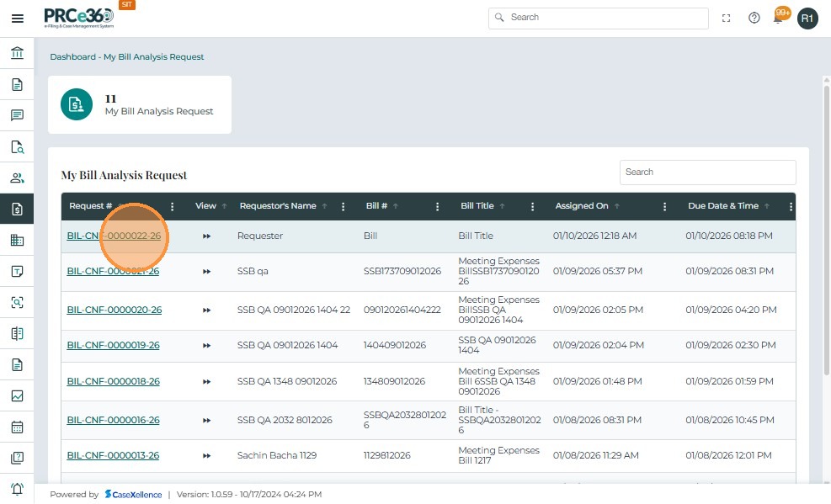Toggle fullscreen mode icon
This screenshot has height=504, width=831.
pos(727,18)
